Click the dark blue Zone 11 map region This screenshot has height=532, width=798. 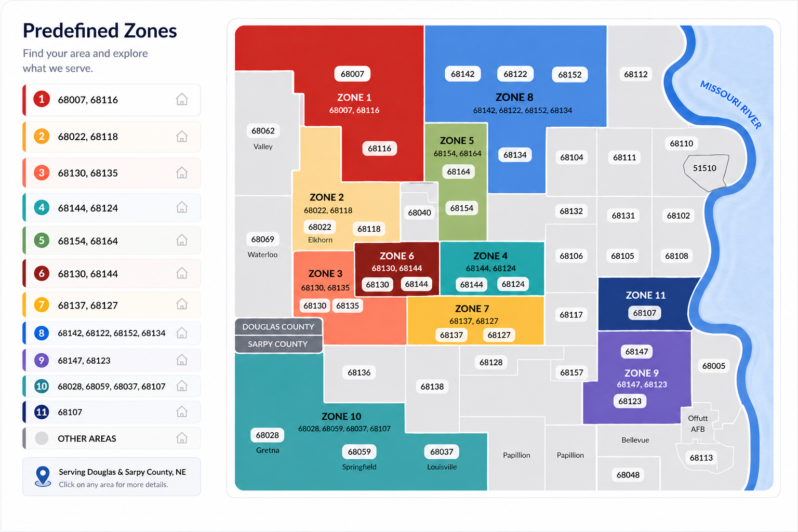coord(644,304)
